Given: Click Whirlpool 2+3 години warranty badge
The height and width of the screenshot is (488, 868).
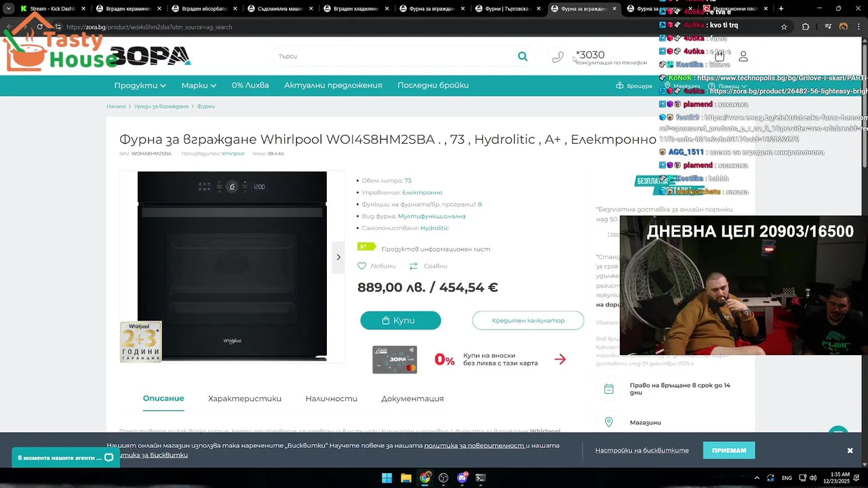Looking at the screenshot, I should pos(141,342).
